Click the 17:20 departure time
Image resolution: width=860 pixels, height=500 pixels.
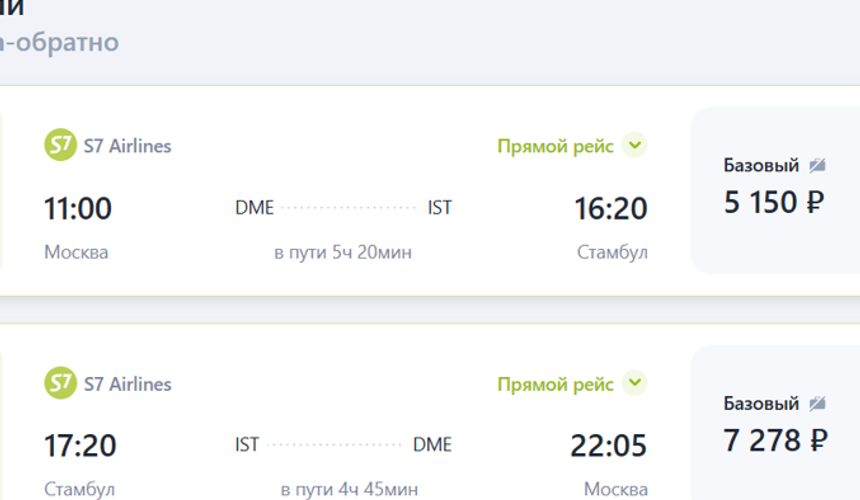click(80, 445)
